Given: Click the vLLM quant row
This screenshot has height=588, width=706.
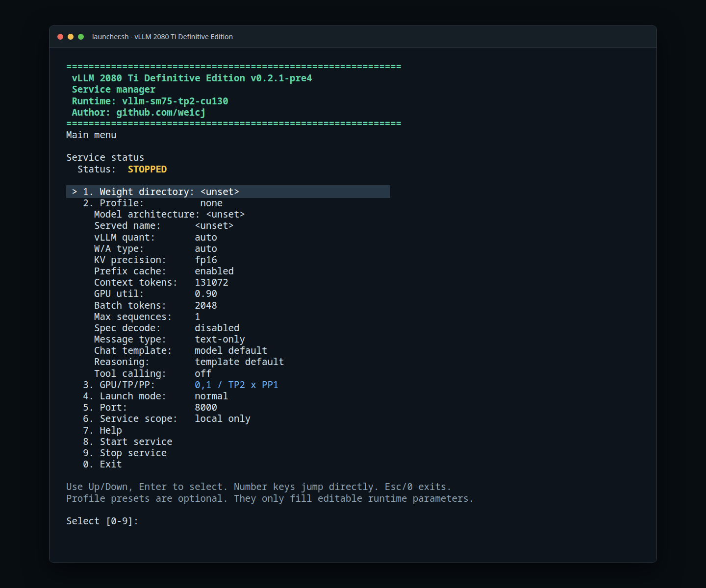Looking at the screenshot, I should point(155,238).
